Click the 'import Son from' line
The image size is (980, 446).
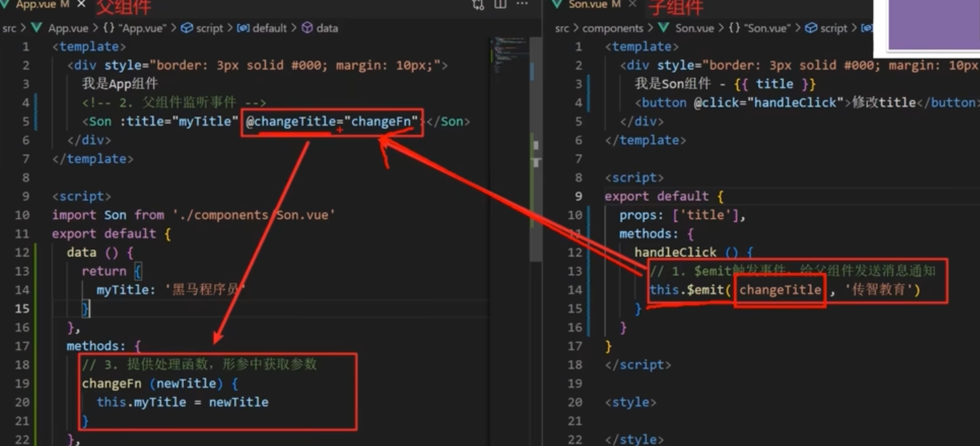(x=194, y=215)
